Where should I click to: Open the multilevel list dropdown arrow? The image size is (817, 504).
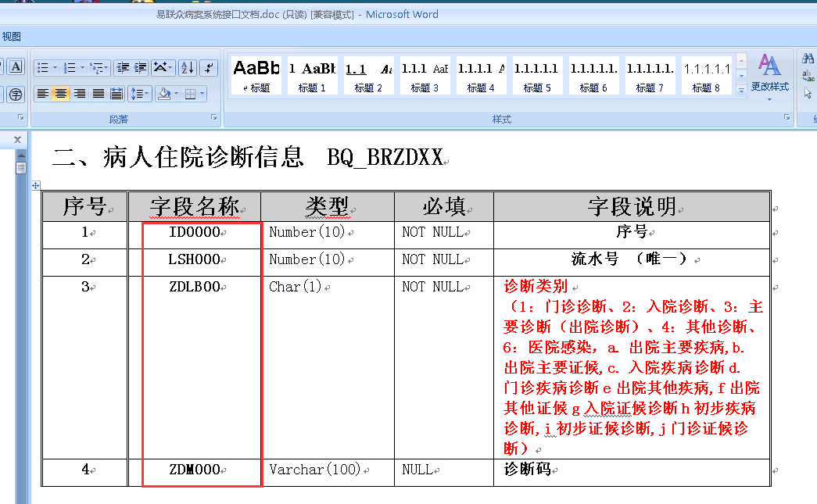tap(106, 68)
